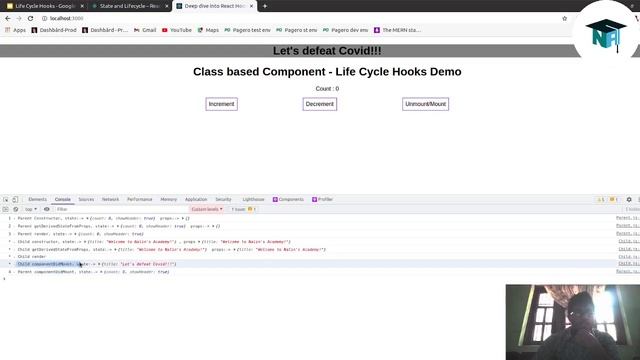
Task: Open the Apps bookmarks shortcut
Action: [15, 30]
